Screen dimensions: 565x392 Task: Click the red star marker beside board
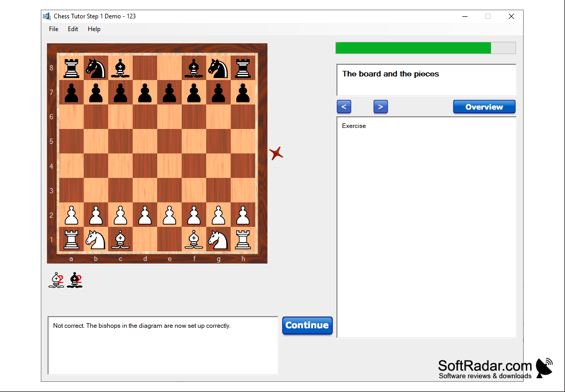pyautogui.click(x=276, y=153)
